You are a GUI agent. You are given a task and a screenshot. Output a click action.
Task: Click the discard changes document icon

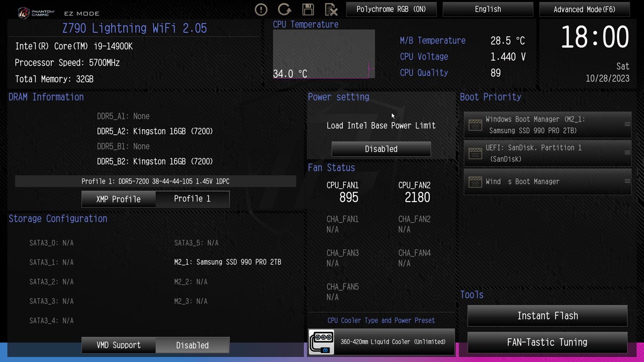(x=331, y=9)
